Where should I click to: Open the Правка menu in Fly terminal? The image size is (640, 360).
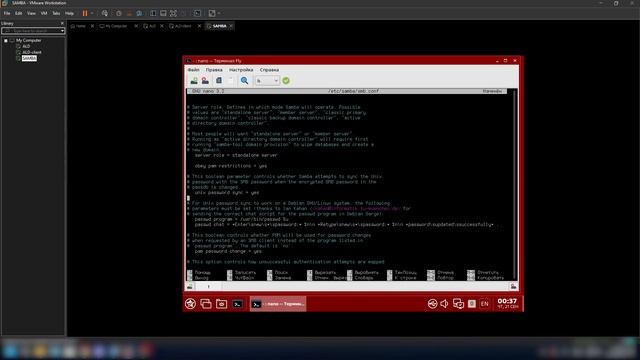point(214,70)
